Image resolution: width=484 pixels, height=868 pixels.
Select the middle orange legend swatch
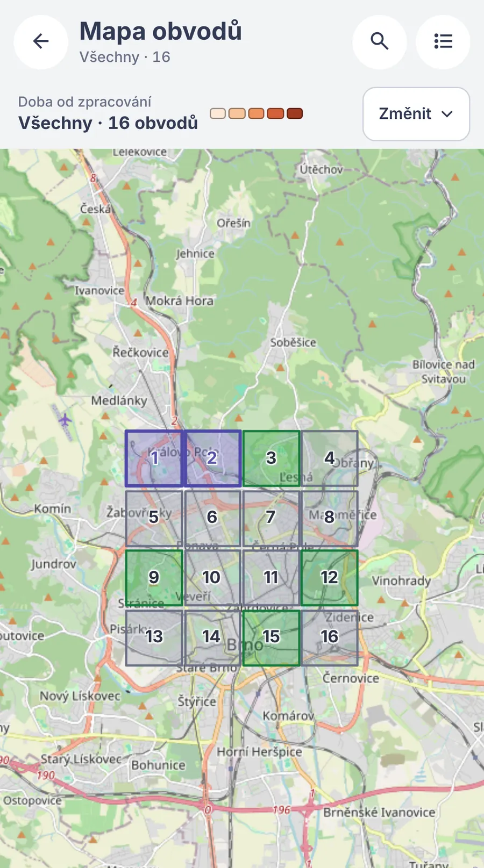257,113
